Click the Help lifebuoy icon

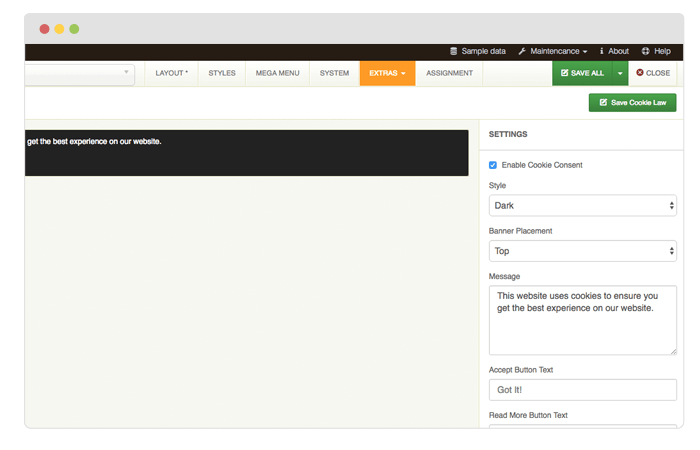[646, 51]
